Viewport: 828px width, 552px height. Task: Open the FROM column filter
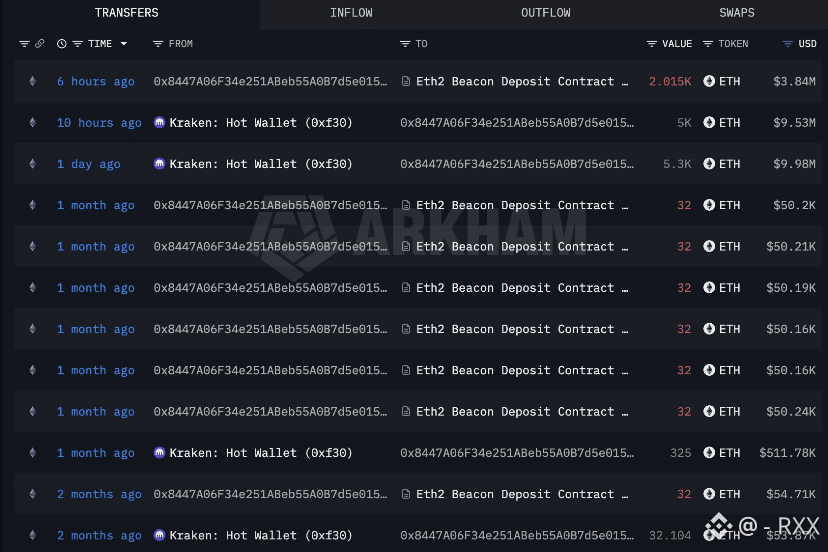157,44
